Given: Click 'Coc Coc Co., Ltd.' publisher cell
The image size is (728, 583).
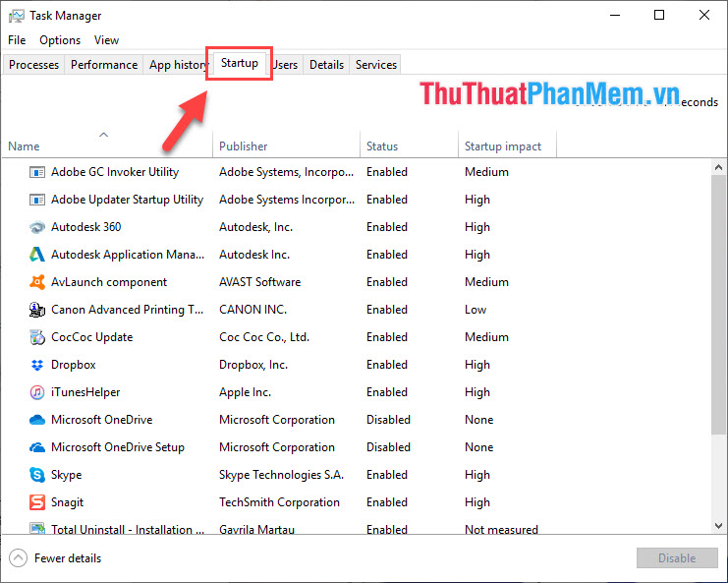Looking at the screenshot, I should 264,337.
